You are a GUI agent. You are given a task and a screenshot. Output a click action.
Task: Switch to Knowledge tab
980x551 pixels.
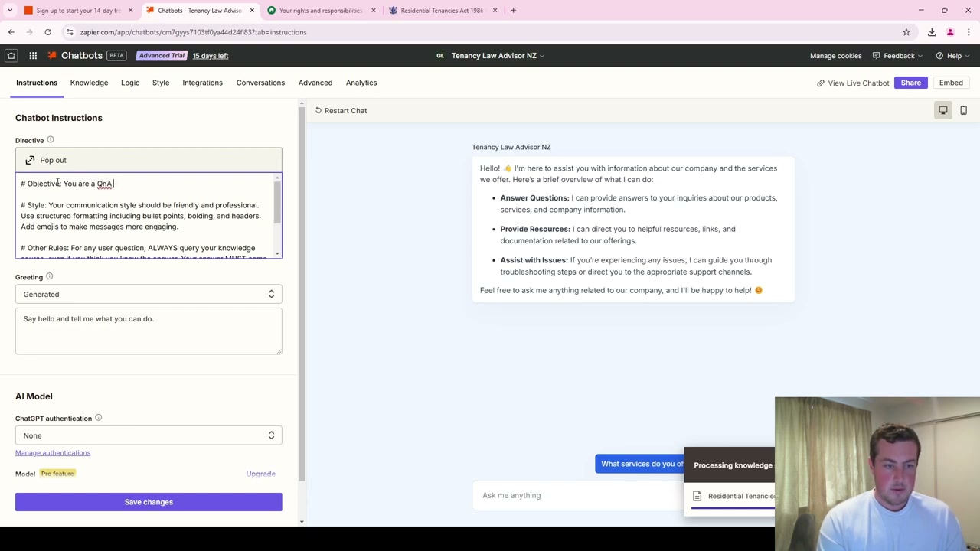pyautogui.click(x=89, y=83)
